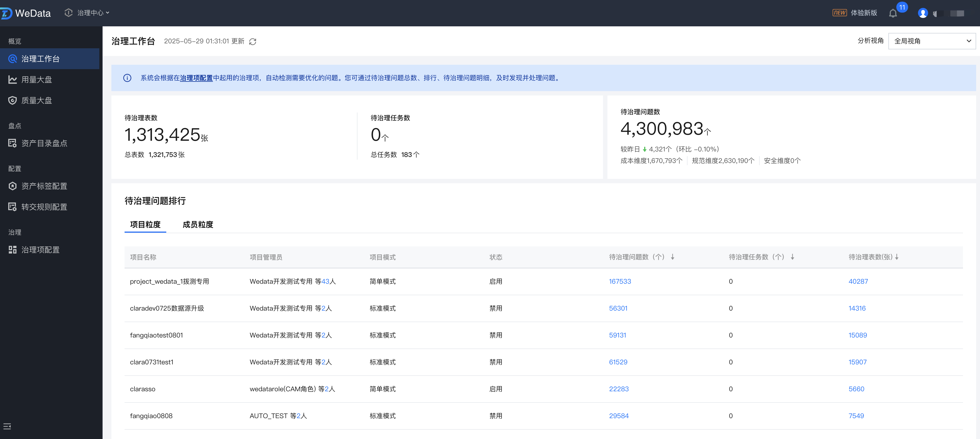Go to 资产目录盘点 in sidebar
Screen dimensions: 980x439
click(x=44, y=143)
